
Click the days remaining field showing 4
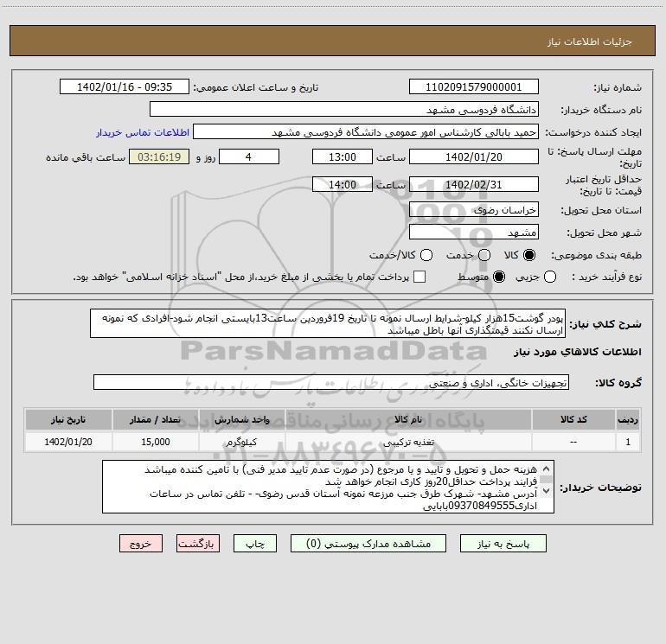[249, 156]
